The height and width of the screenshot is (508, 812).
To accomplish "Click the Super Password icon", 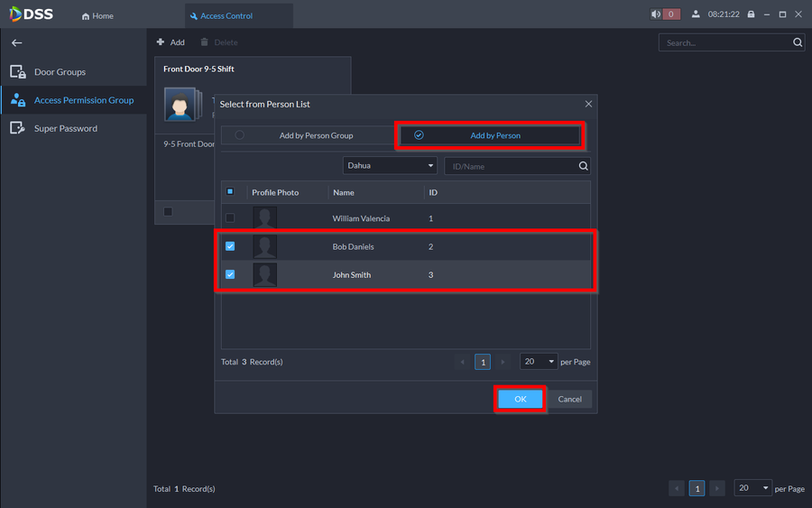I will [18, 128].
